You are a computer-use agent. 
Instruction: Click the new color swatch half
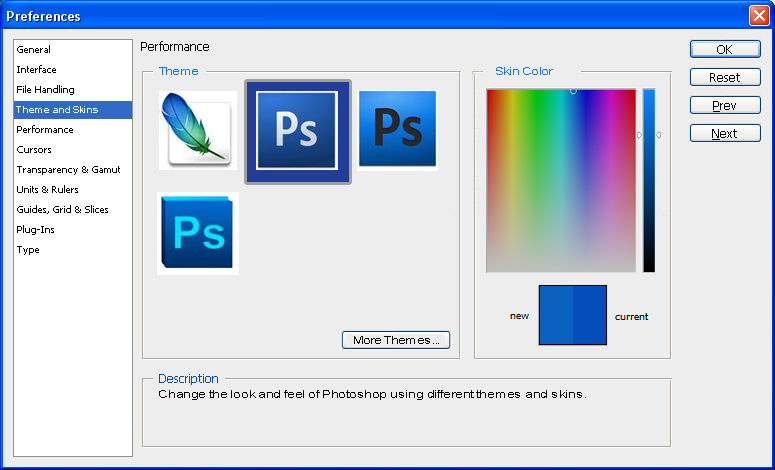point(556,315)
